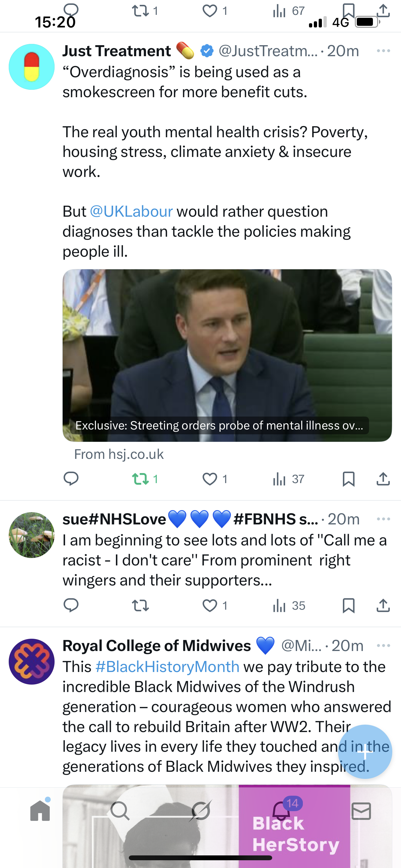Image resolution: width=401 pixels, height=868 pixels.
Task: Open Just Treatment profile avatar
Action: coord(32,67)
